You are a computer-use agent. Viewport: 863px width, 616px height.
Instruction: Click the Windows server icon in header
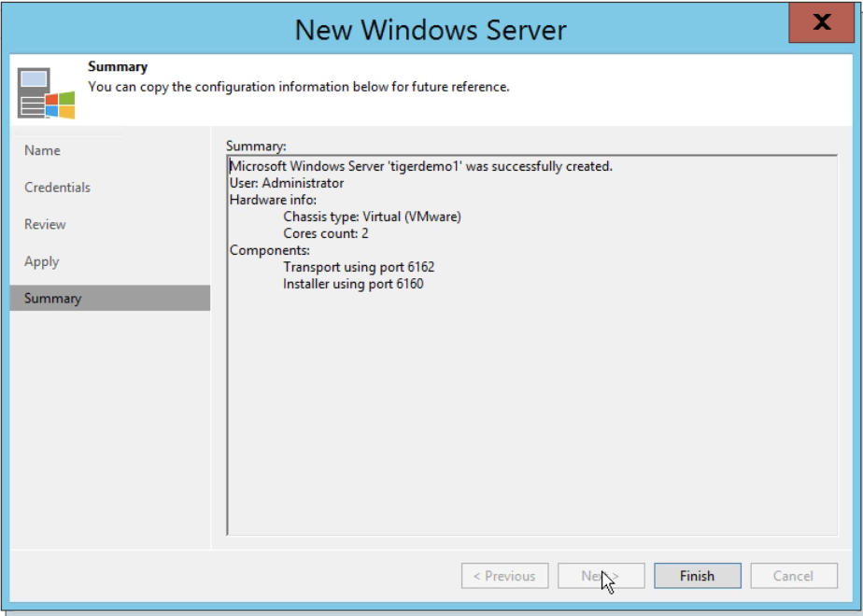[x=47, y=93]
